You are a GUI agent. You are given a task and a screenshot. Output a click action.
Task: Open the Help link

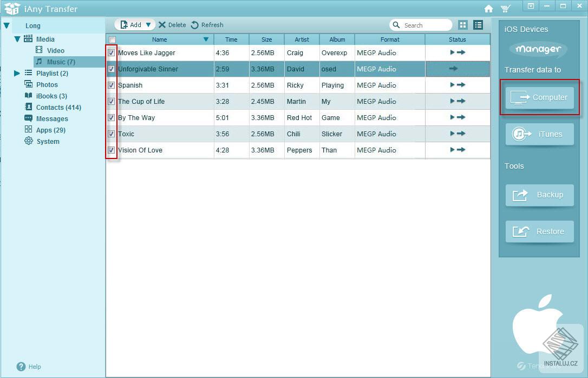pyautogui.click(x=35, y=367)
